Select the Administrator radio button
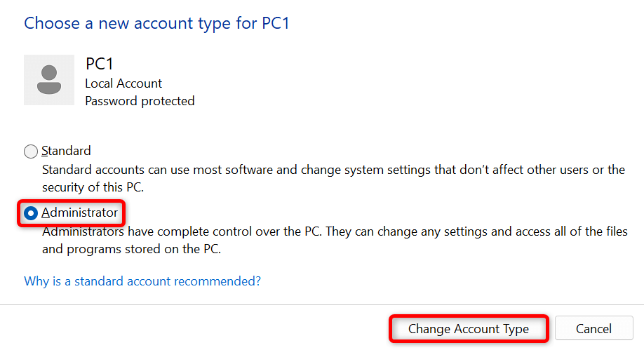 point(31,213)
